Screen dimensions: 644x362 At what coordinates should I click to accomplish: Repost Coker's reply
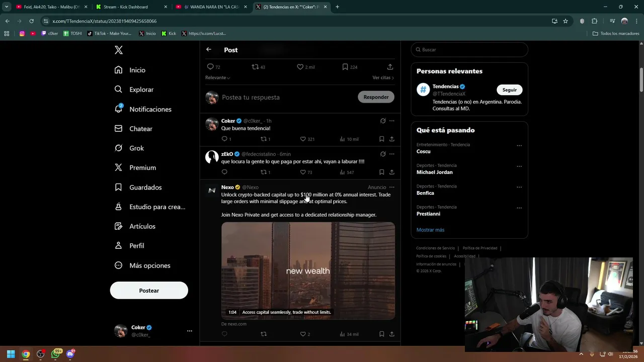coord(263,139)
